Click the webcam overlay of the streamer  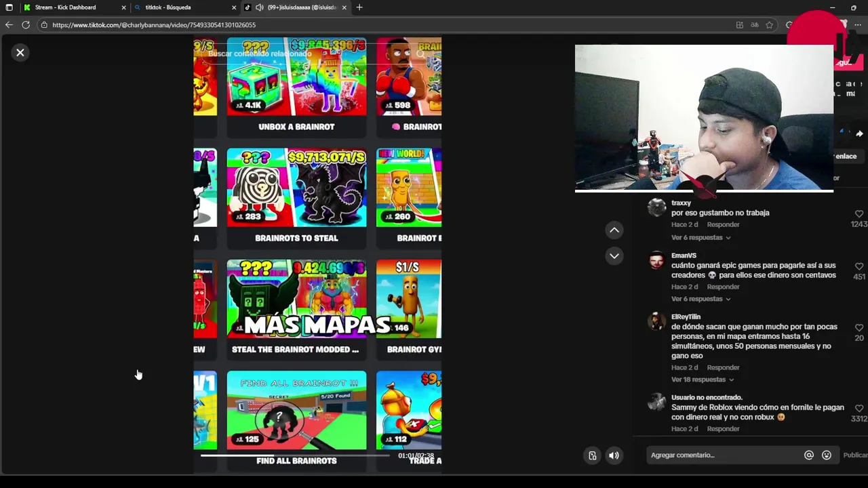point(704,119)
